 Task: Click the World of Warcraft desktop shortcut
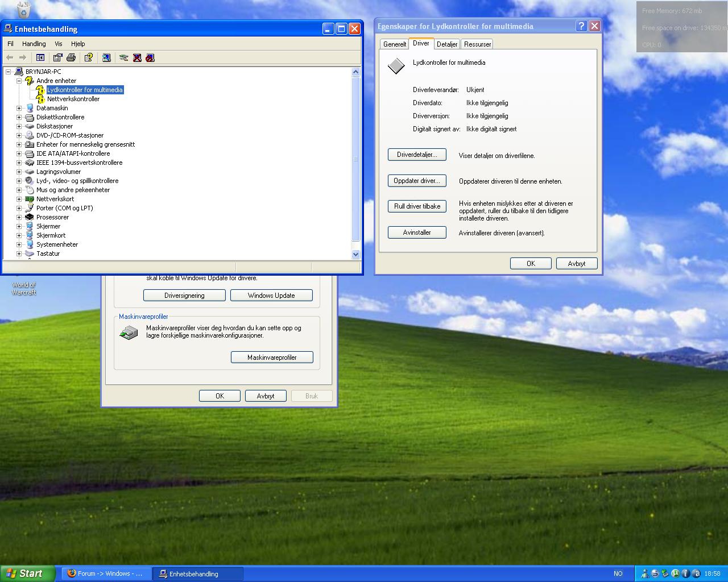(x=24, y=288)
